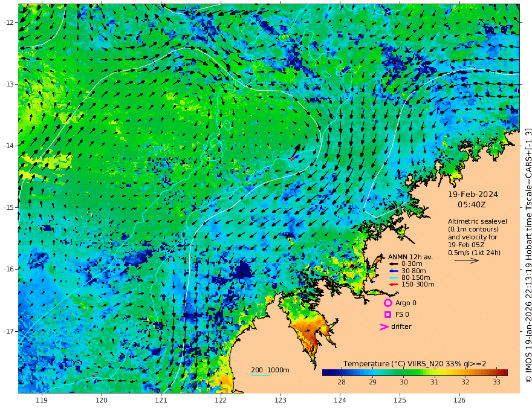Click the FS 0 label
This screenshot has width=532, height=411.
click(x=402, y=315)
